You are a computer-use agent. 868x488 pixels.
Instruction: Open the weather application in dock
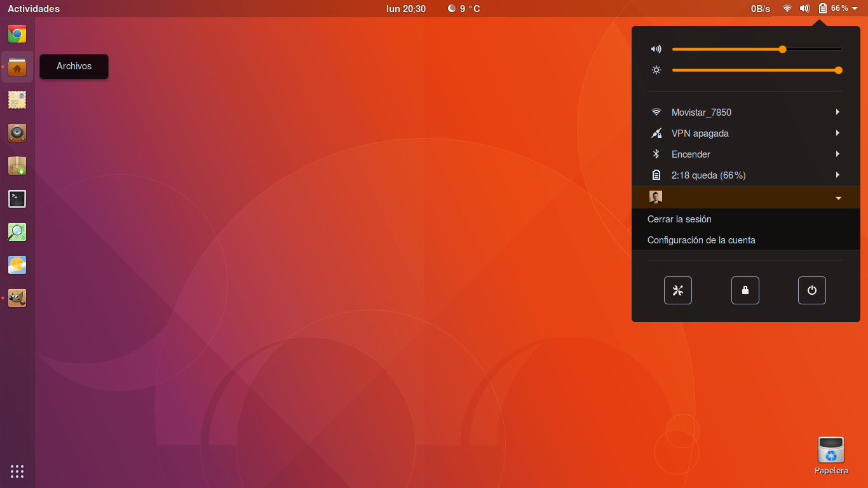point(17,265)
